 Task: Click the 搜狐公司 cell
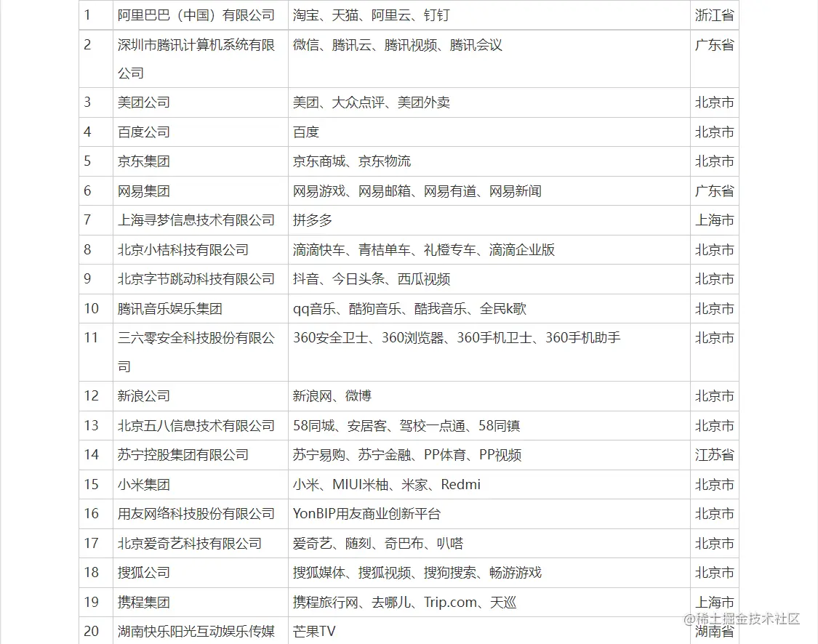[201, 573]
